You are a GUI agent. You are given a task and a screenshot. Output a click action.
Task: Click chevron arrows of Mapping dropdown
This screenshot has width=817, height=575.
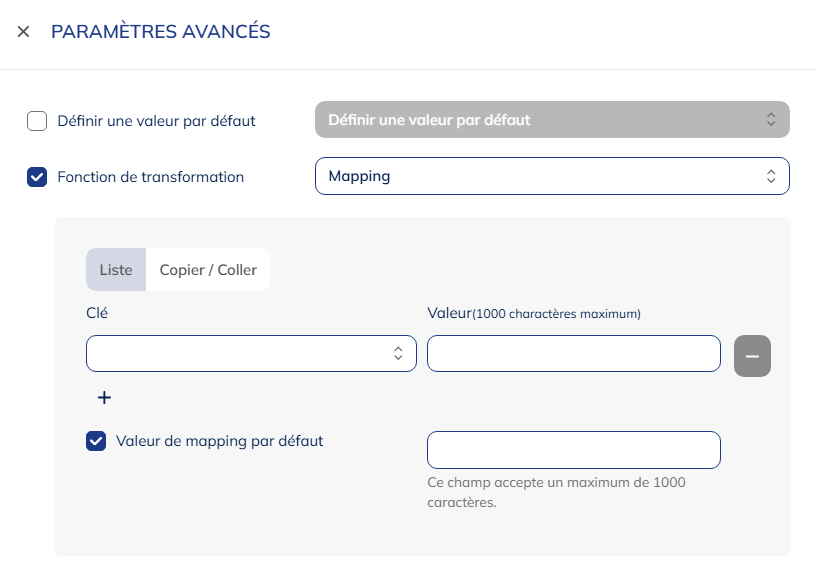(x=771, y=176)
